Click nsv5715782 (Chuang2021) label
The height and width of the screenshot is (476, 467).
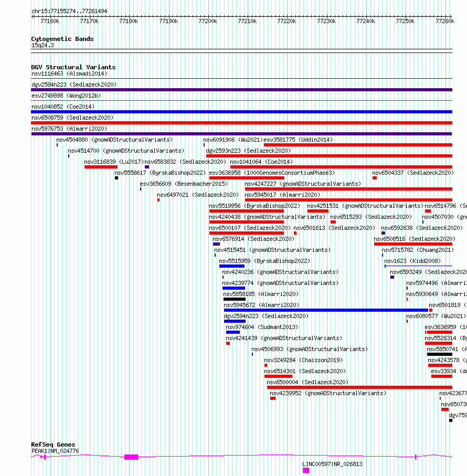tap(418, 250)
